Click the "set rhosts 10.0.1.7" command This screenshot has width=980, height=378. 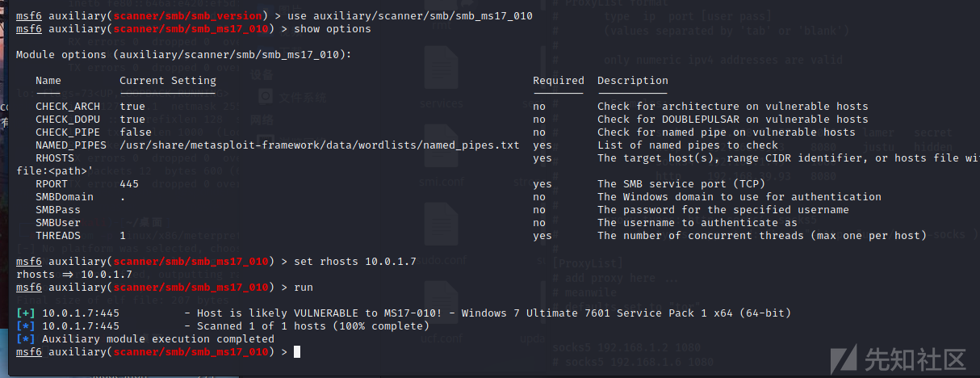click(355, 262)
